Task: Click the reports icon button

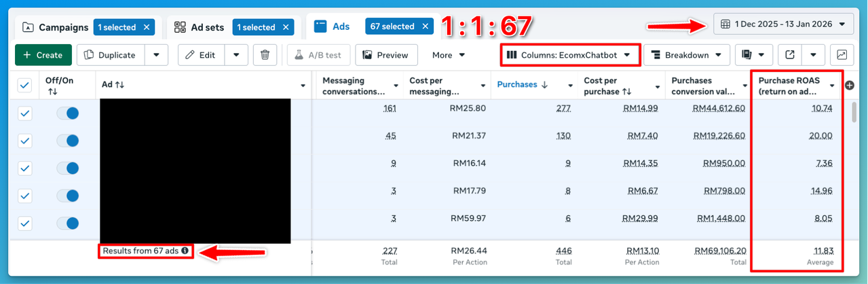Action: coord(754,55)
